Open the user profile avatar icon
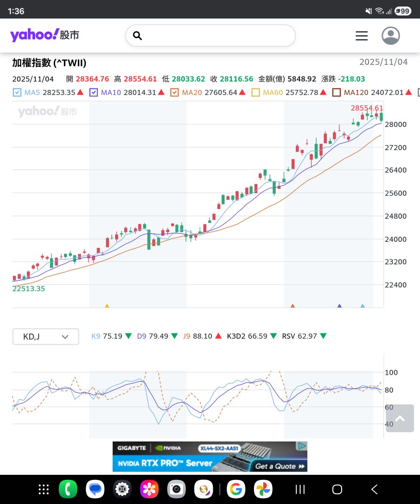 coord(390,36)
